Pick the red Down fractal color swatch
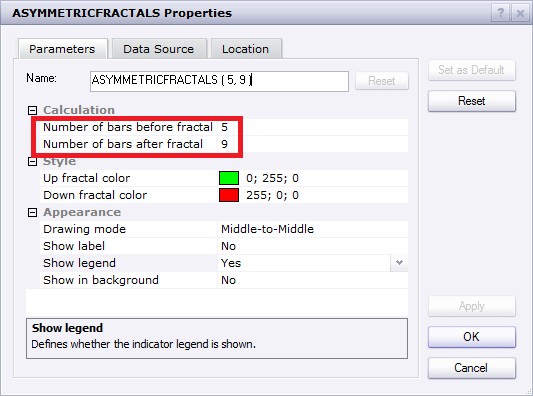 click(x=229, y=195)
